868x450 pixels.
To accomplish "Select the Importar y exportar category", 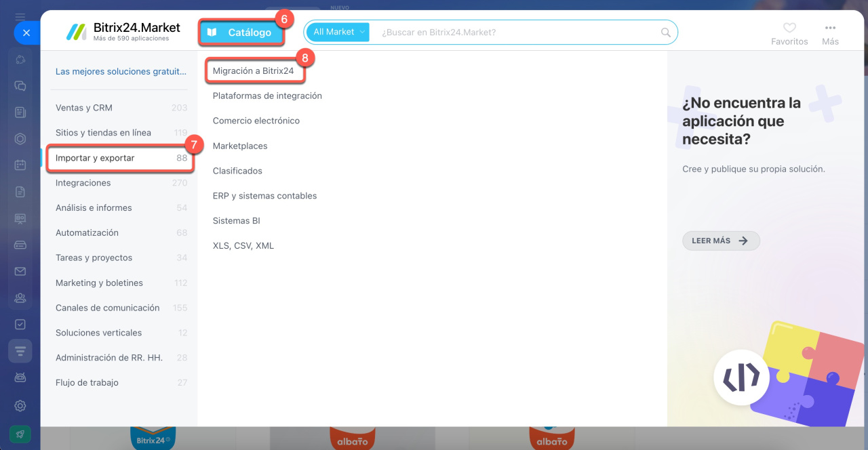I will tap(121, 158).
